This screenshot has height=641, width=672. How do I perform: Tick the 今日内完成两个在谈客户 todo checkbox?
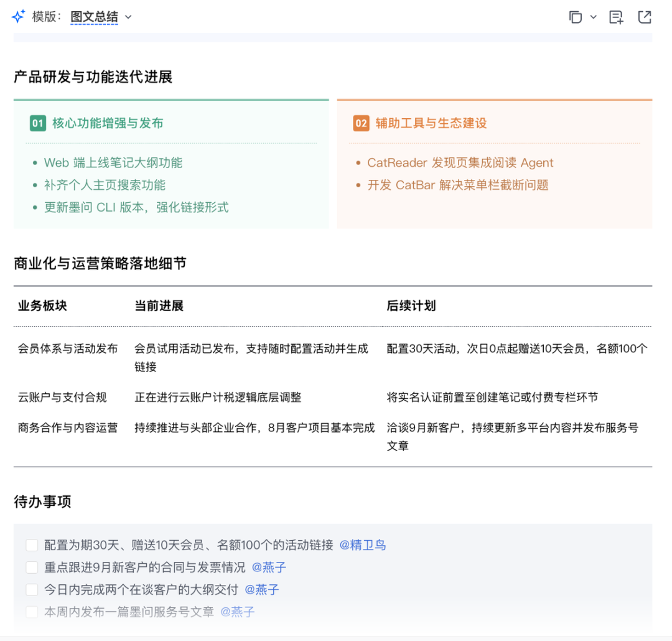click(x=32, y=589)
